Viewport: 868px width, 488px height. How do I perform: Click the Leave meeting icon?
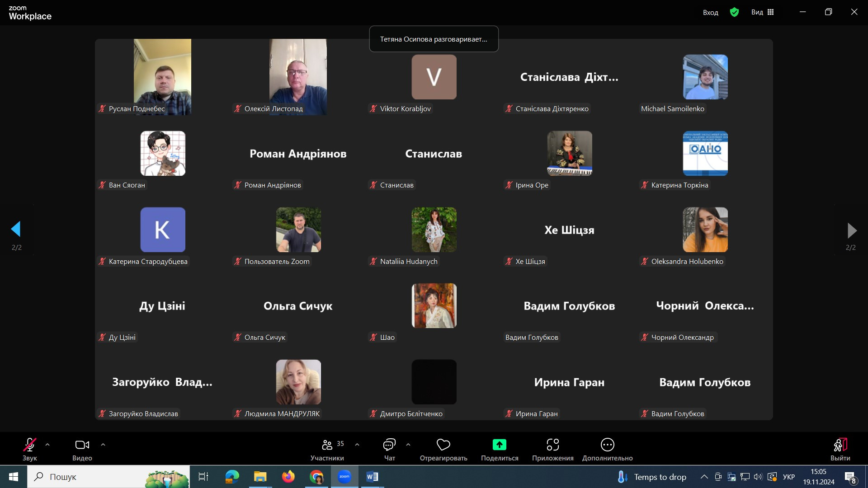(840, 445)
